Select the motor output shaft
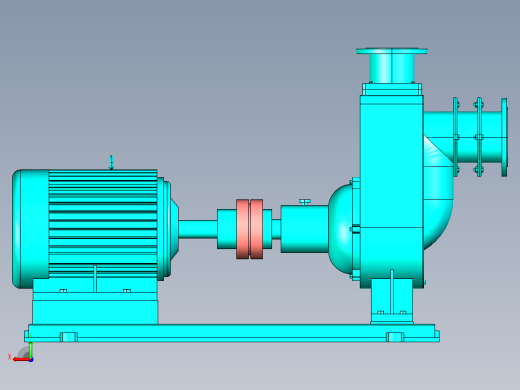This screenshot has height=390, width=520. (198, 229)
